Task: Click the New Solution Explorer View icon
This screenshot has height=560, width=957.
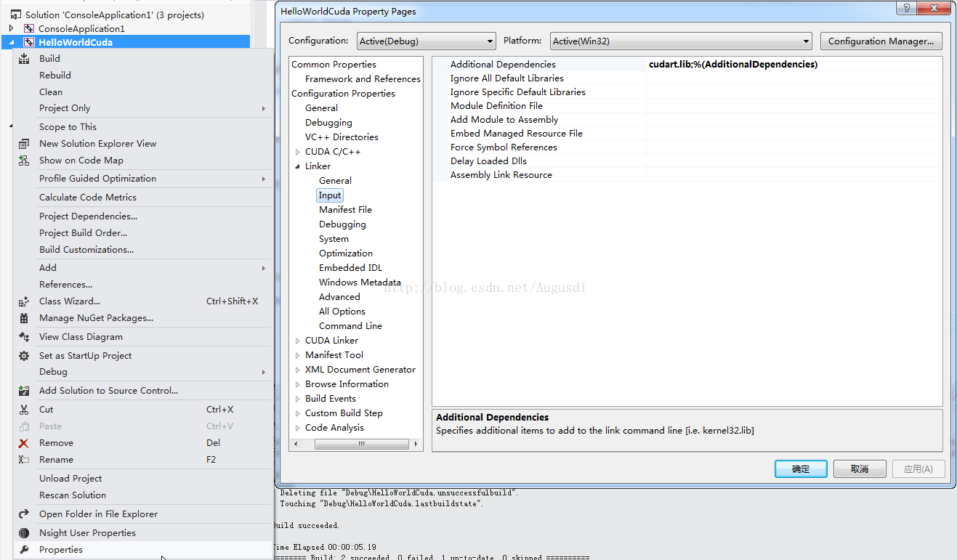Action: (24, 144)
